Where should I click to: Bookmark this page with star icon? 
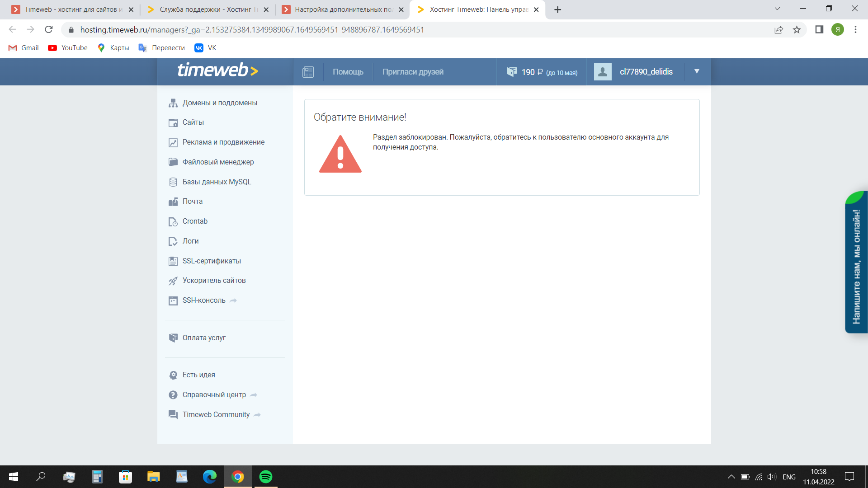(797, 30)
